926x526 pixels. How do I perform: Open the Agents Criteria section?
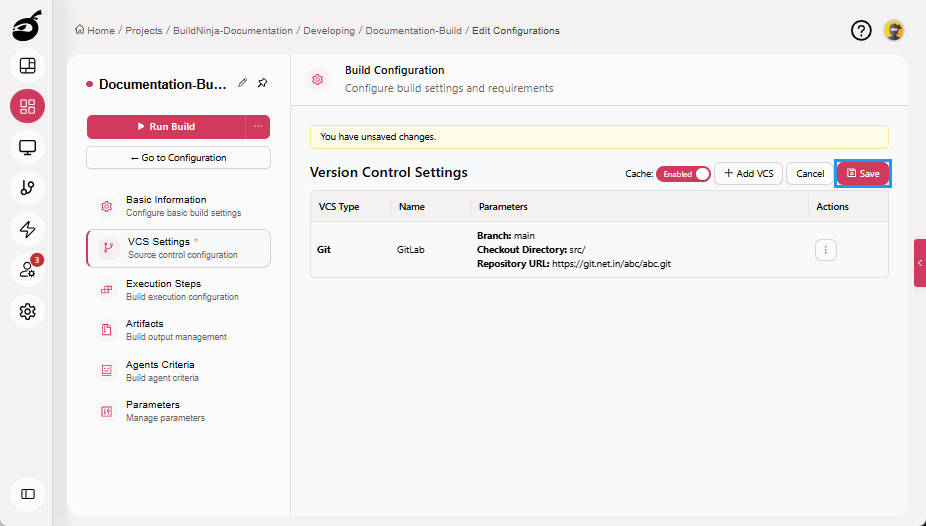click(x=178, y=371)
